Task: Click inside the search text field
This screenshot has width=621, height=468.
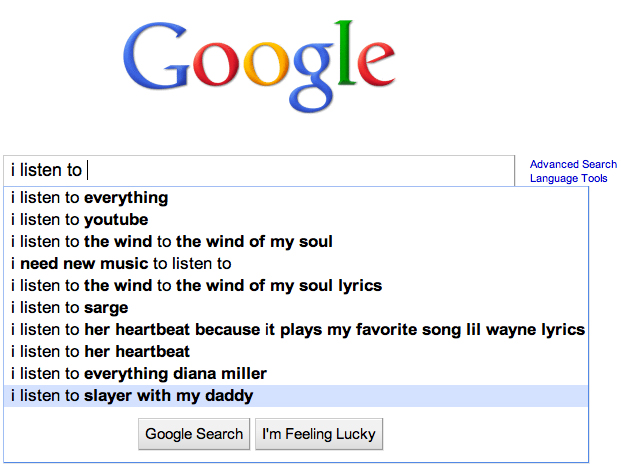Action: pyautogui.click(x=300, y=171)
